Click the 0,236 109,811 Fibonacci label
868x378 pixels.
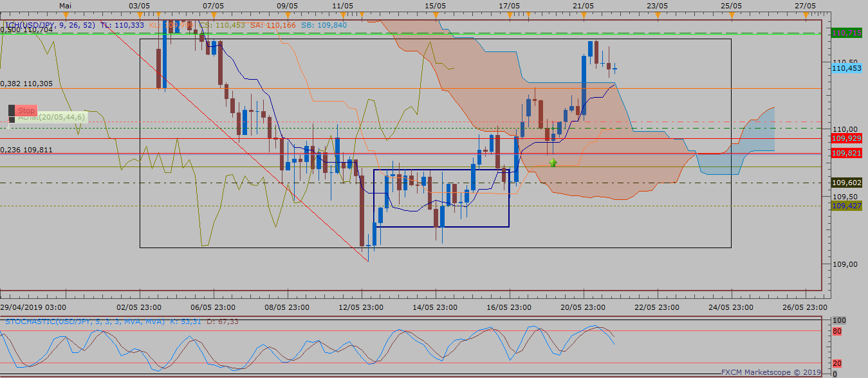(26, 150)
